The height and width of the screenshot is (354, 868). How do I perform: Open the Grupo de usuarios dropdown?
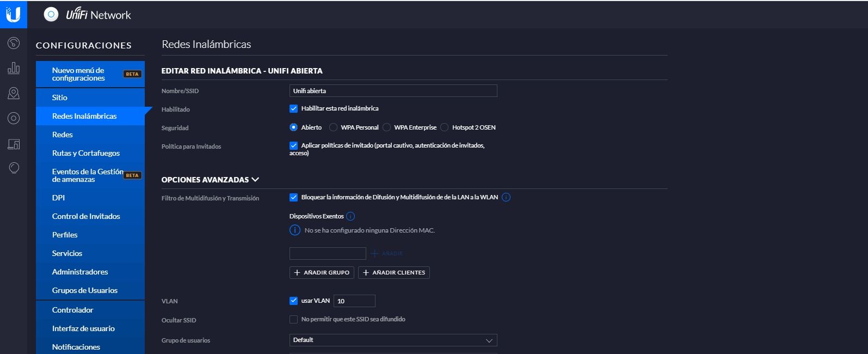tap(393, 340)
